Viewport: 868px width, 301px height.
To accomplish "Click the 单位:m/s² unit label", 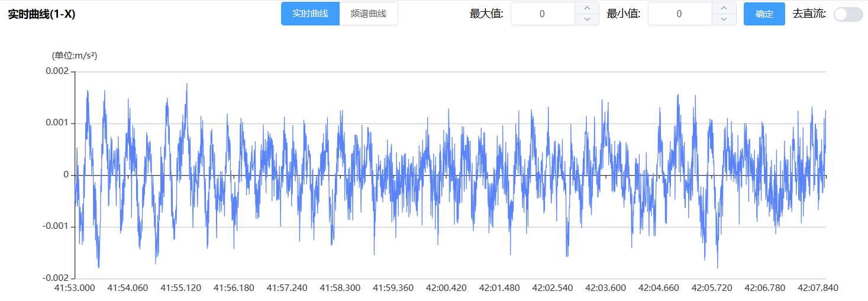I will tap(75, 56).
